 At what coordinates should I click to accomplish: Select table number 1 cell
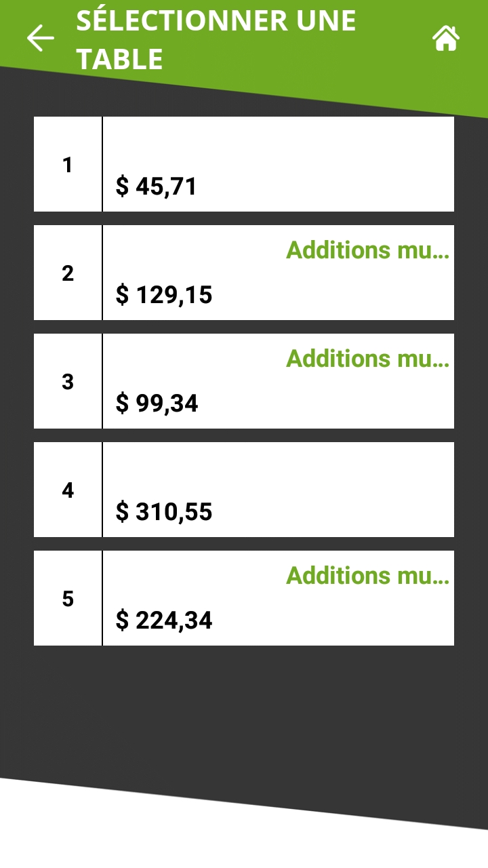coord(68,164)
